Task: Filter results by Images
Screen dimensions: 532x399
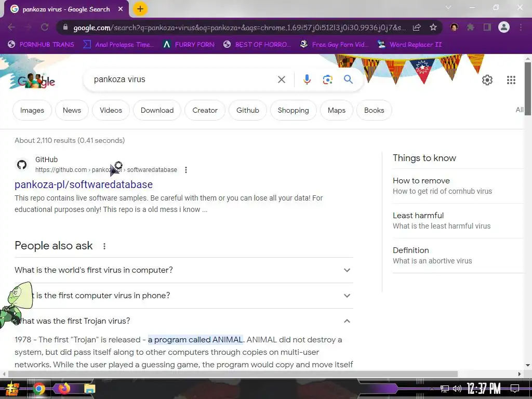Action: point(32,110)
